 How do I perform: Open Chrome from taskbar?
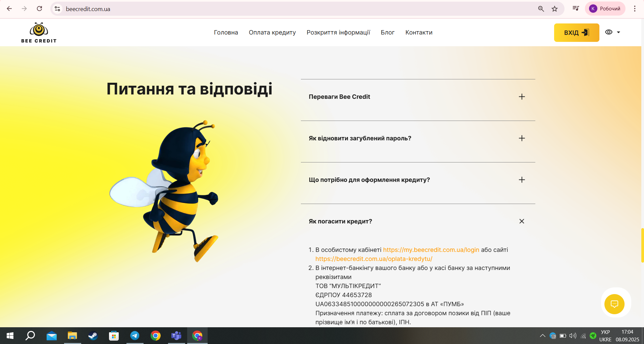coord(155,336)
